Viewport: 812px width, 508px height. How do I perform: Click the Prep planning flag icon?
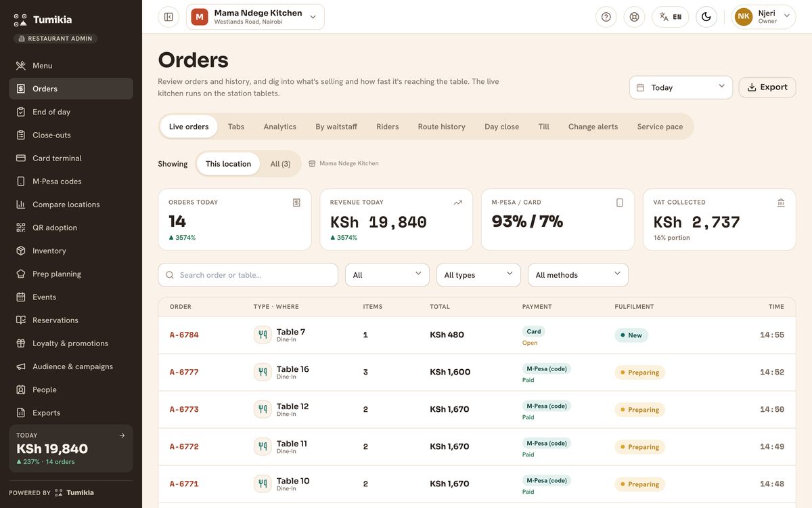[x=21, y=274]
